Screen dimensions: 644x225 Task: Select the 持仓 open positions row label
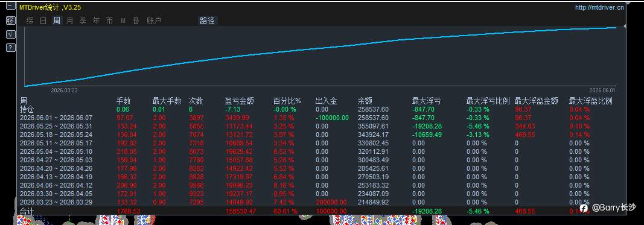pyautogui.click(x=27, y=110)
